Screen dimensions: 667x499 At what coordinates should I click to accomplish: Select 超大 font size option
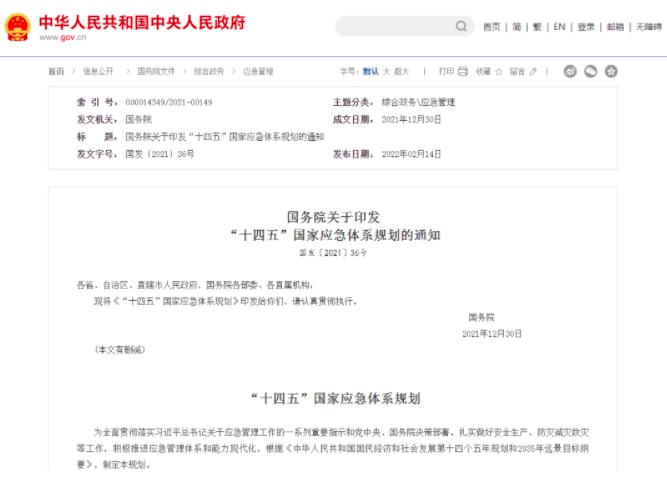point(402,71)
